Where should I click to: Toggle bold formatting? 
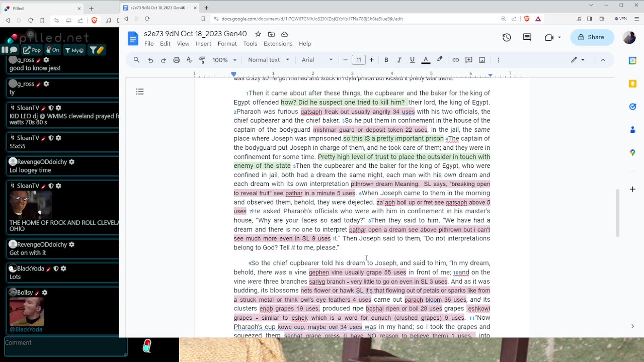click(x=386, y=60)
